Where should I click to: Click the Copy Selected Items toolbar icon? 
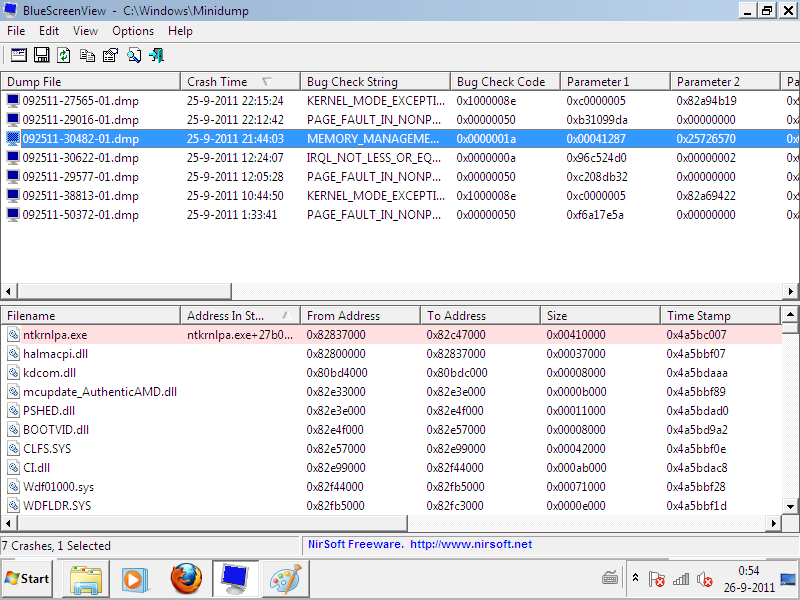[87, 55]
